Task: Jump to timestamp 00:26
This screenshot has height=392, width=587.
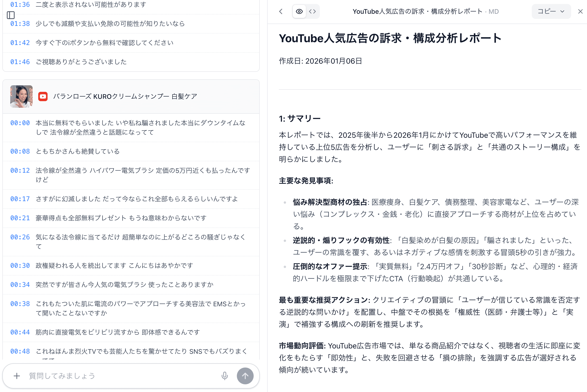Action: (x=20, y=237)
